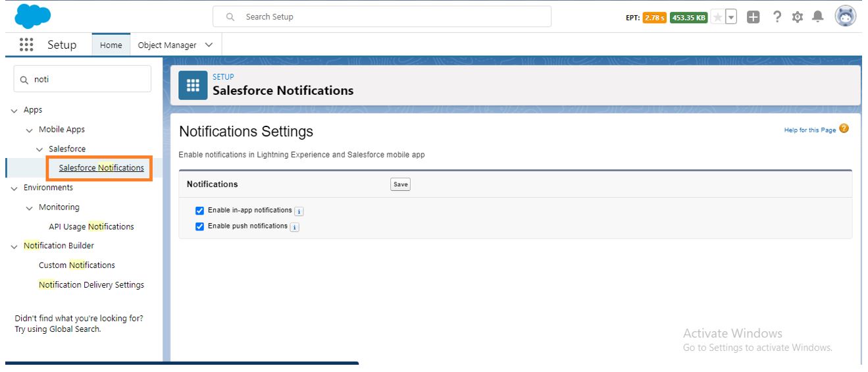Collapse the Apps tree section
The image size is (868, 372).
coord(14,111)
